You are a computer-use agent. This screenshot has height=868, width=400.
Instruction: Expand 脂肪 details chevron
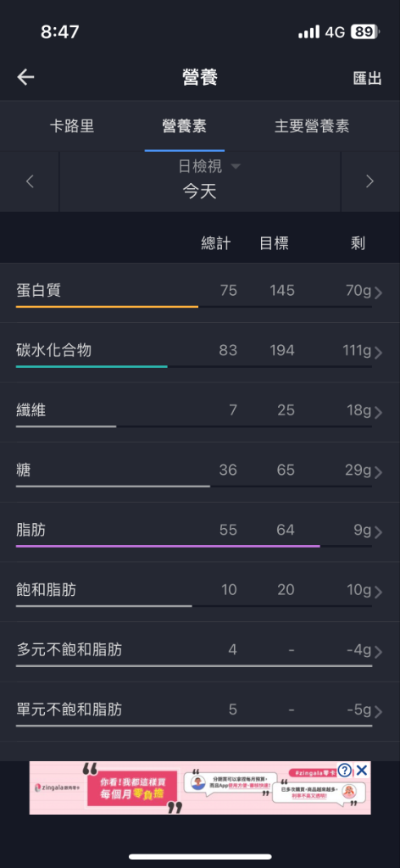[x=379, y=532]
